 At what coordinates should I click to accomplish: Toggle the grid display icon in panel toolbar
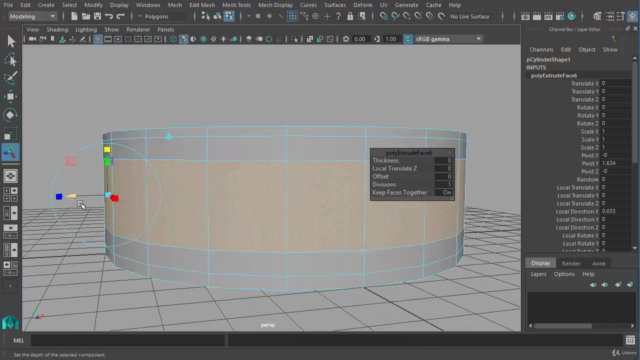pos(98,39)
